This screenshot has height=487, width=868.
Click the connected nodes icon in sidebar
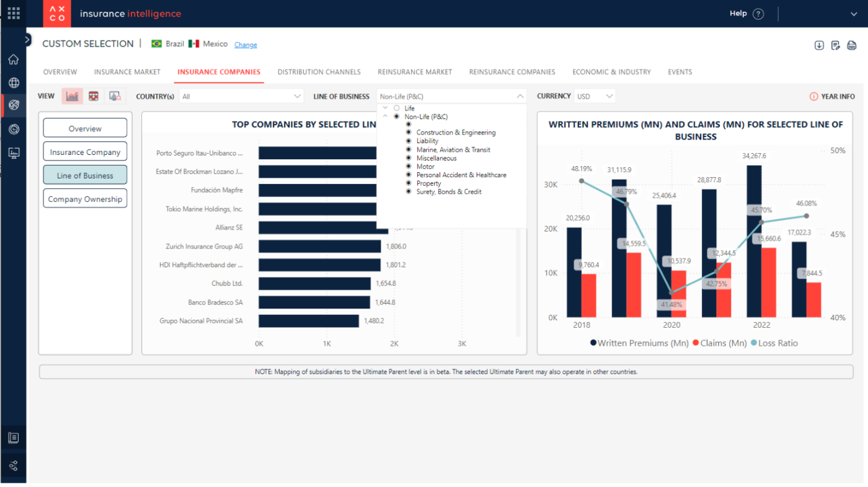click(14, 466)
